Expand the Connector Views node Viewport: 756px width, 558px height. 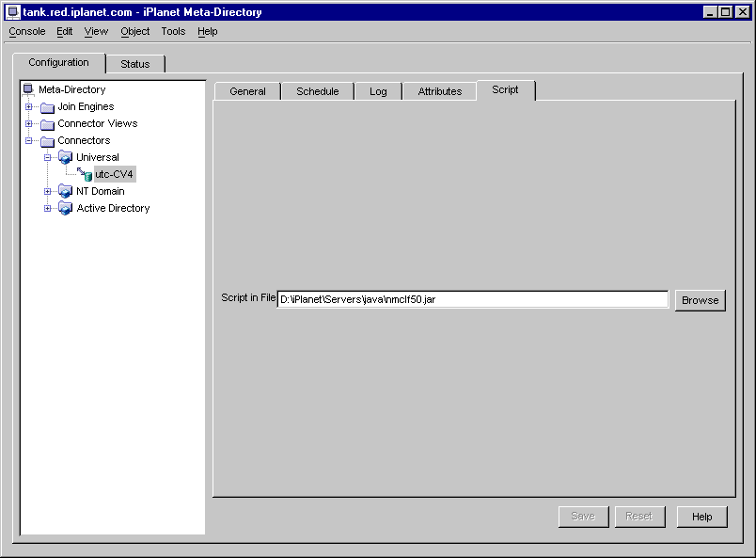click(29, 123)
